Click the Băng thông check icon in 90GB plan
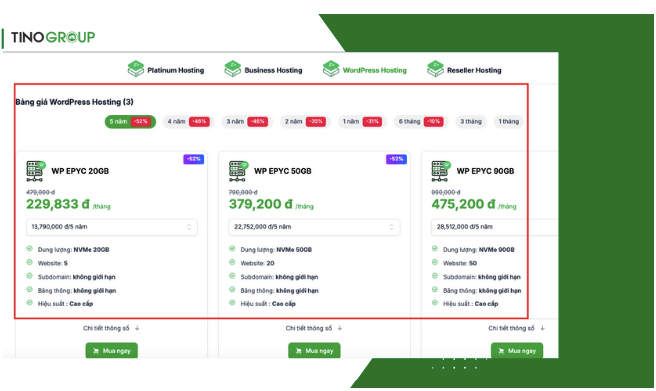Image resolution: width=656 pixels, height=391 pixels. (435, 289)
